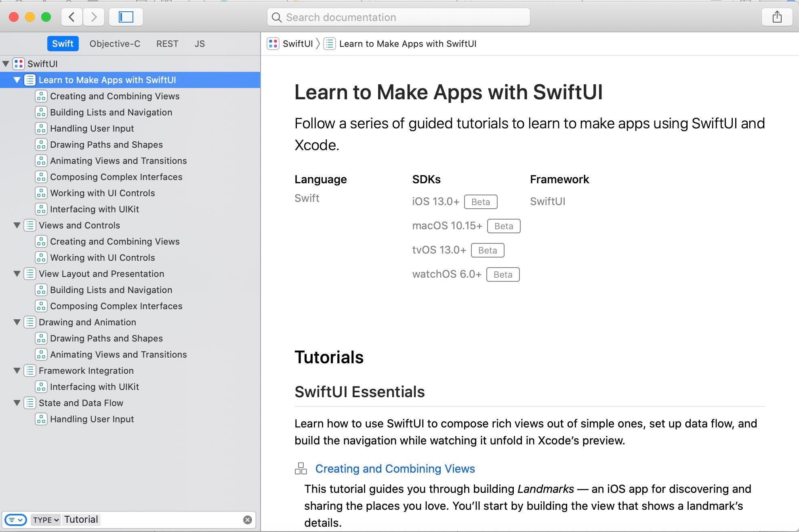Click the SwiftUI framework name under Framework
The width and height of the screenshot is (799, 532).
coord(547,201)
